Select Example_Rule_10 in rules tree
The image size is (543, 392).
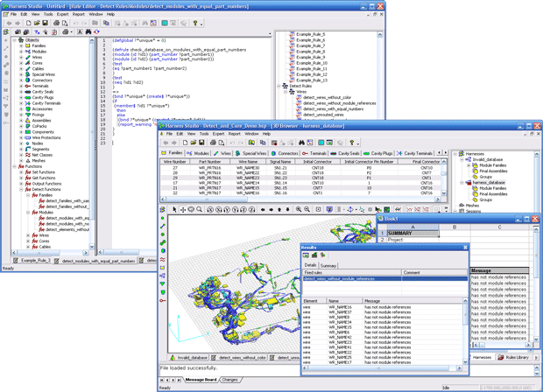coord(312,63)
